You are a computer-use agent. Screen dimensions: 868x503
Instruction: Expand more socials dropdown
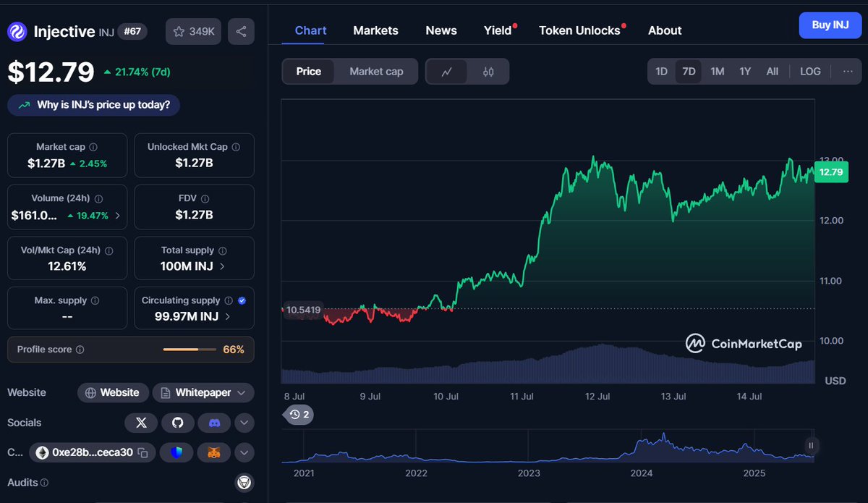click(244, 423)
